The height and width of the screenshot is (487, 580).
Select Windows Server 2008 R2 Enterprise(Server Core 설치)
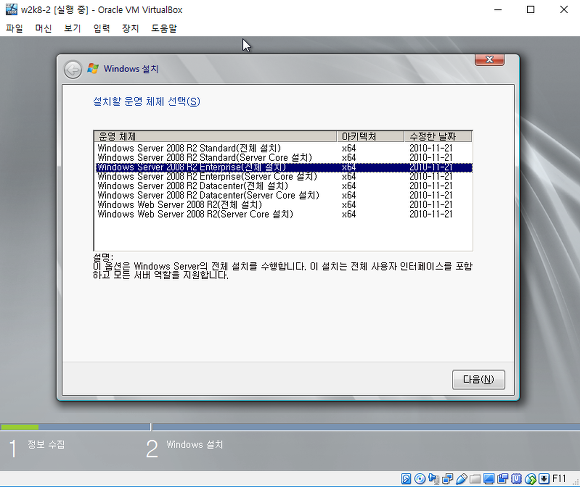tap(283, 176)
